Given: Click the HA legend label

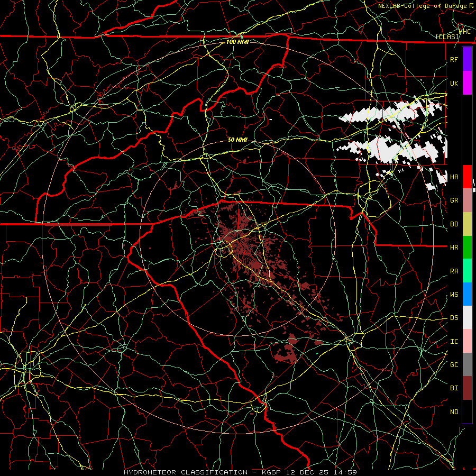Looking at the screenshot, I should click(454, 177).
